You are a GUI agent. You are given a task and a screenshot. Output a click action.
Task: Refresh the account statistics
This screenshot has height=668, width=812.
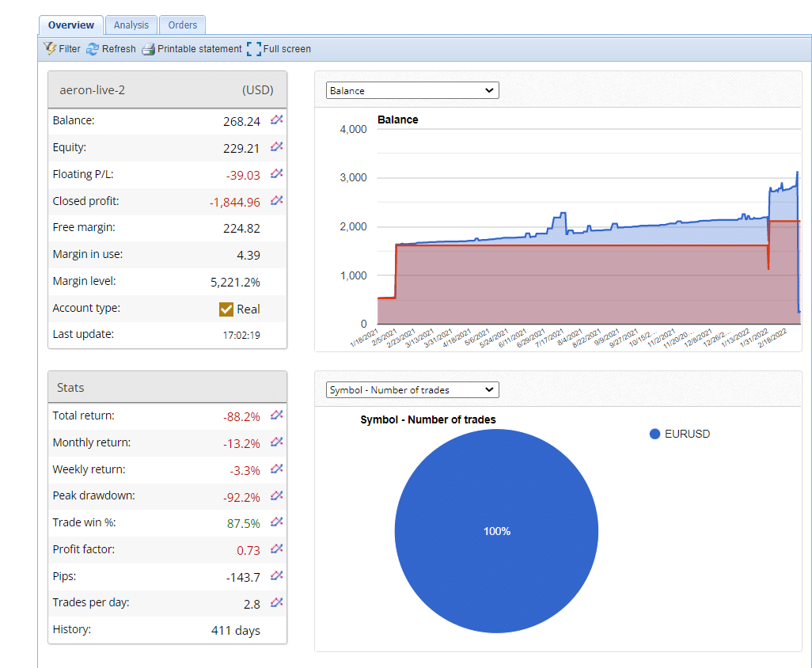coord(111,49)
